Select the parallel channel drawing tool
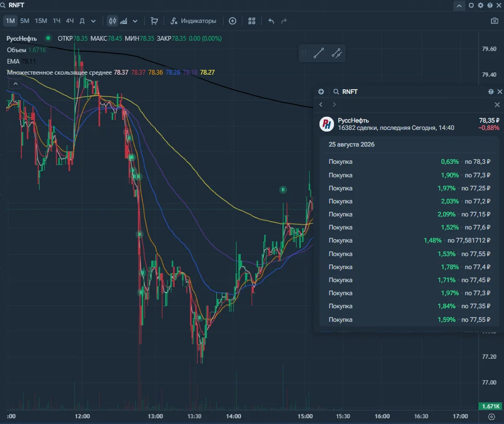The height and width of the screenshot is (424, 504). point(337,53)
